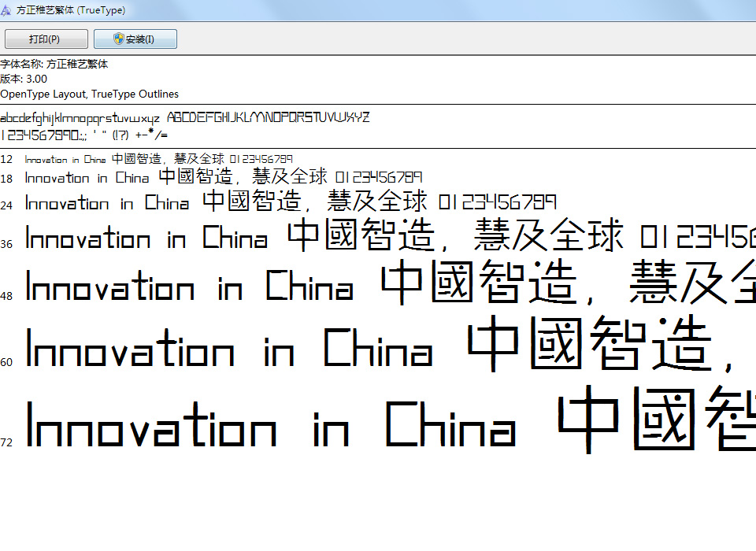
Task: Click the 打印(P) print button
Action: click(46, 39)
